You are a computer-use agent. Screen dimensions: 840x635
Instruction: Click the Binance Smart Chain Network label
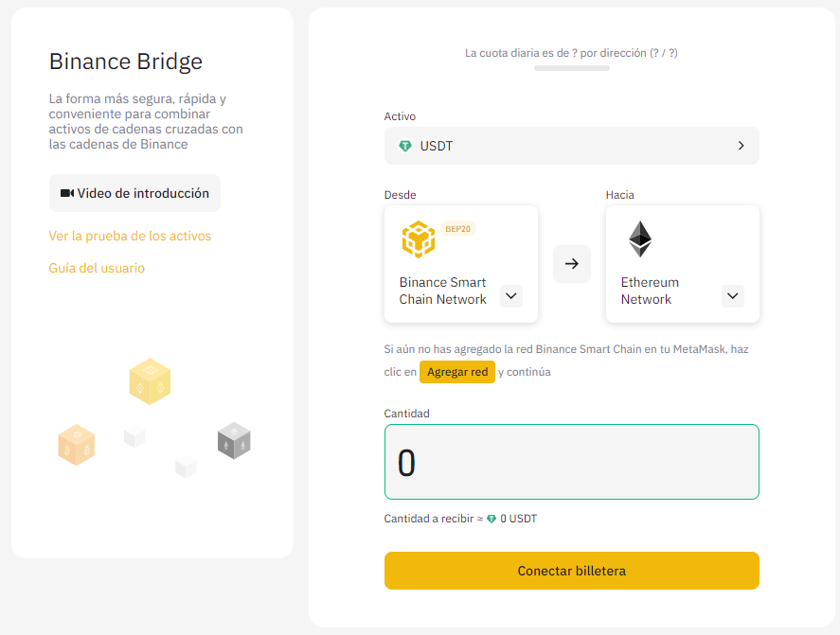pyautogui.click(x=442, y=291)
